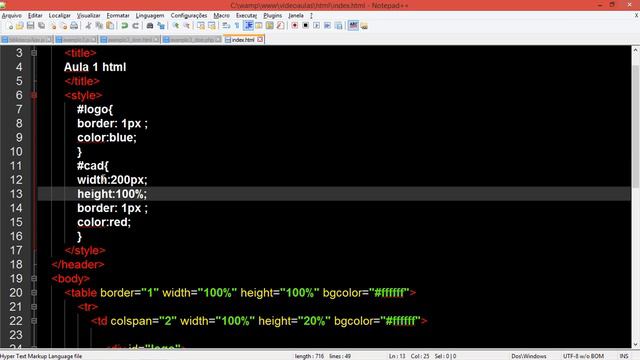Click the Open file toolbar icon
Image resolution: width=640 pixels, height=360 pixels.
(x=20, y=26)
